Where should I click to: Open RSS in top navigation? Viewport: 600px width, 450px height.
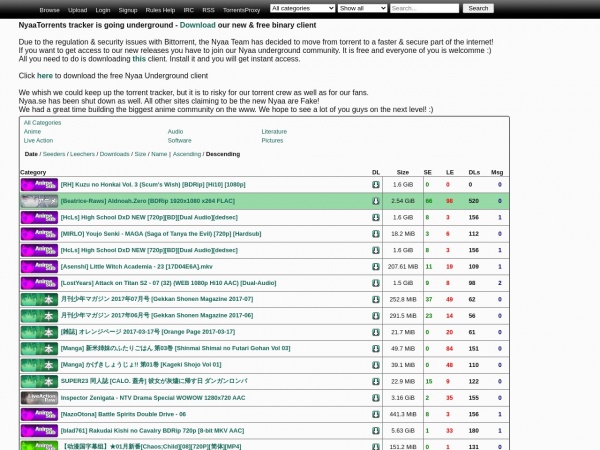(209, 10)
